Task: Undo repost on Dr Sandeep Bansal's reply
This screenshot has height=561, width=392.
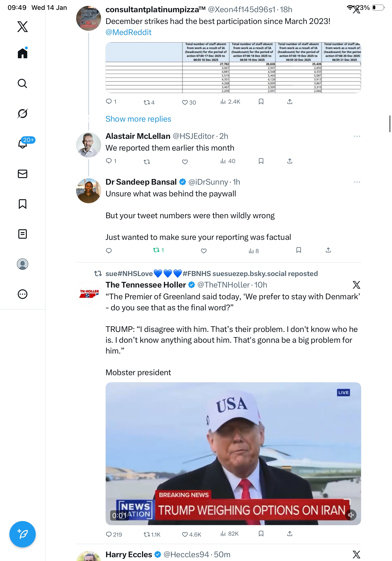Action: [156, 250]
